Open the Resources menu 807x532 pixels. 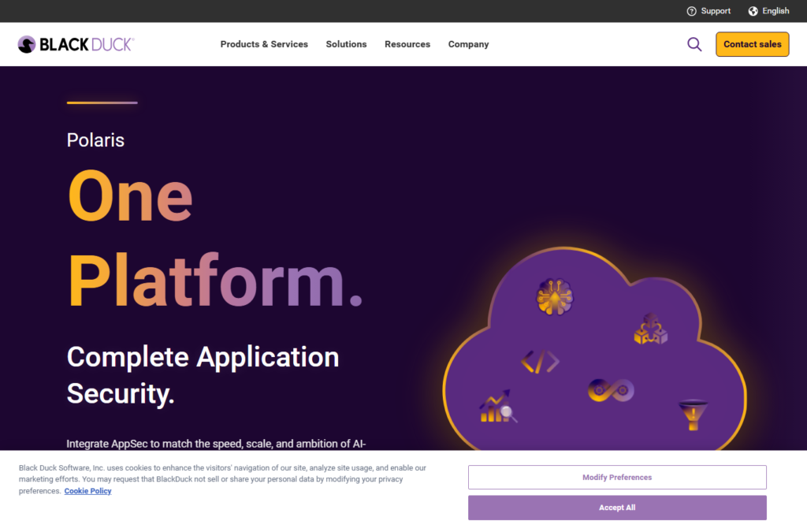tap(407, 44)
